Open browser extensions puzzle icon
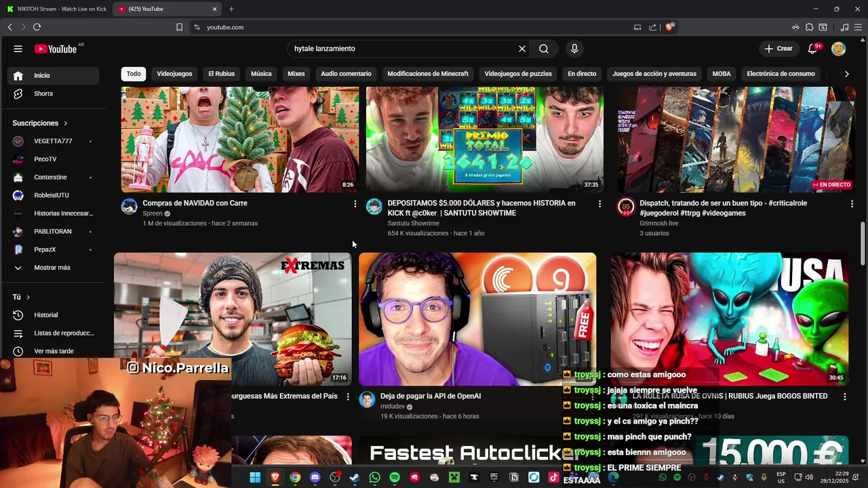Screen dimensions: 868x488 [x=809, y=27]
